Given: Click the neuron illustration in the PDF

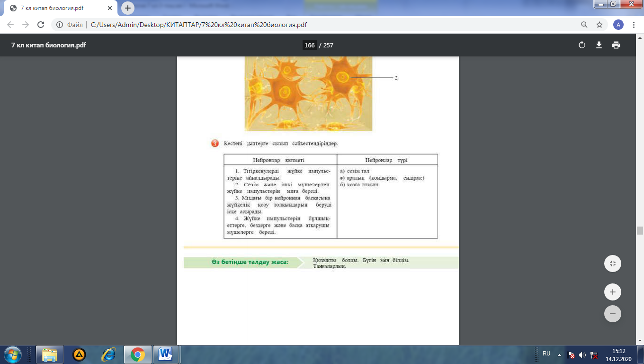Looking at the screenshot, I should coord(308,94).
